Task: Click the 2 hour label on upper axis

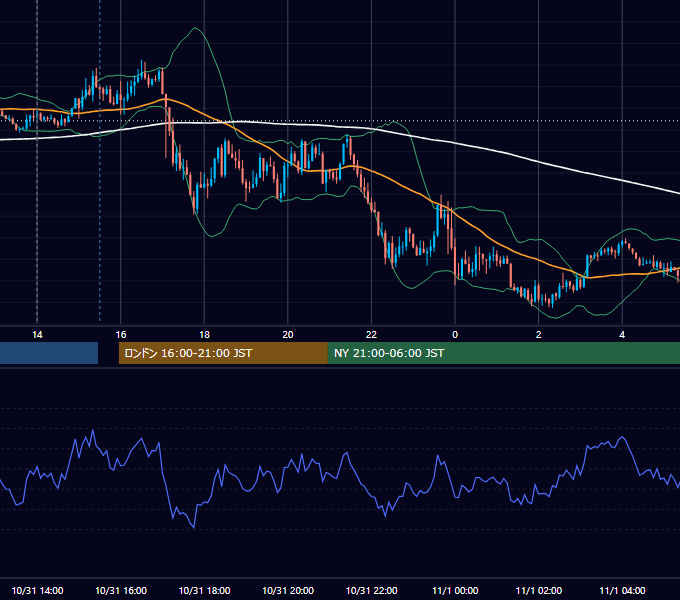Action: 539,335
